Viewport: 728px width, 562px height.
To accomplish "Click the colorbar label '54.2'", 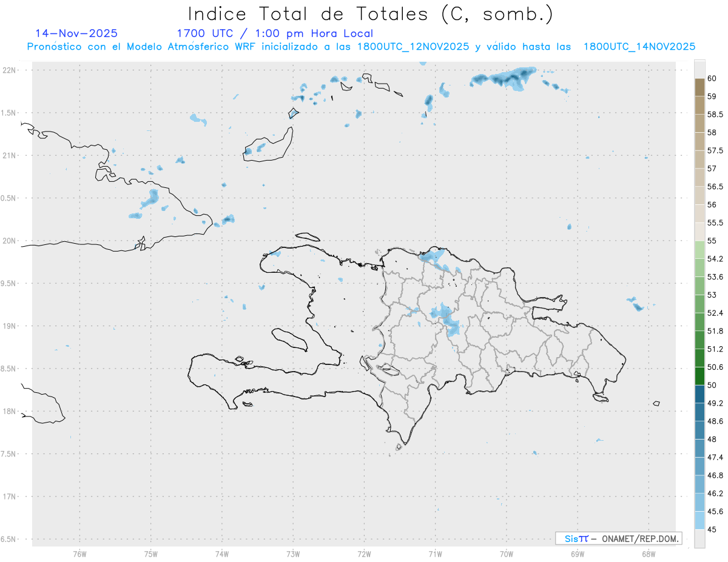I will click(715, 259).
